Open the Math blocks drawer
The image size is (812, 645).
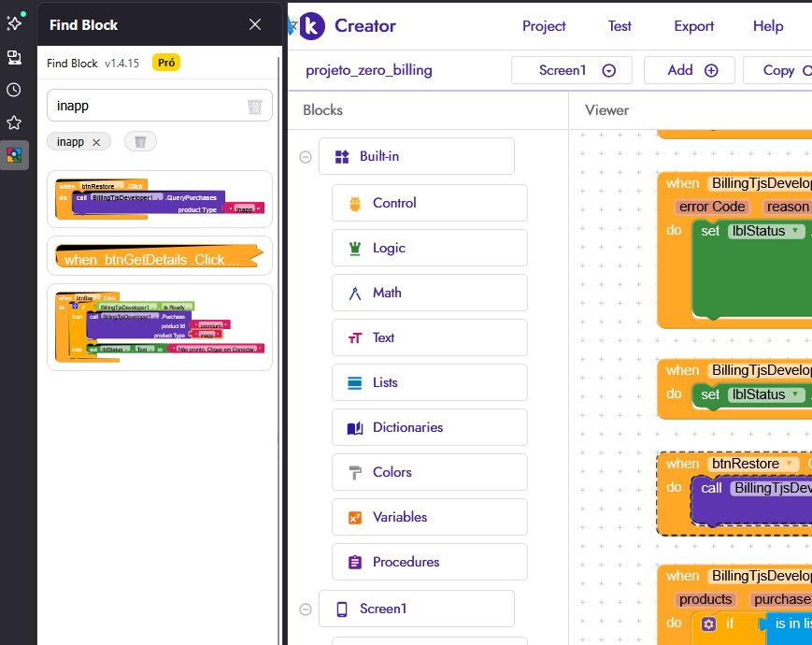(x=429, y=293)
